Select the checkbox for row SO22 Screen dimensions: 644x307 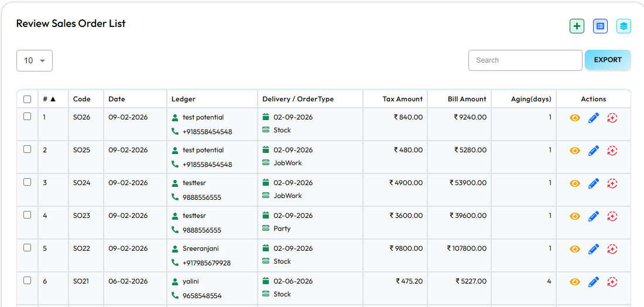tap(27, 248)
